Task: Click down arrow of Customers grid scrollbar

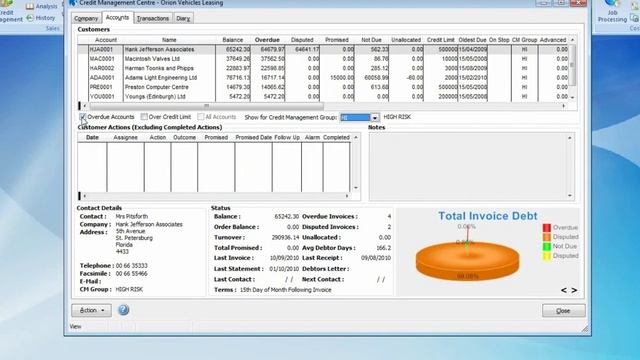Action: click(x=572, y=97)
